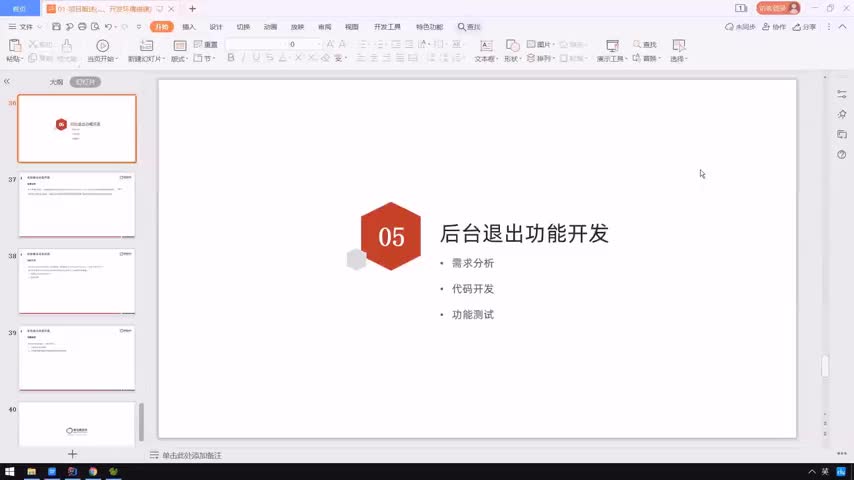This screenshot has height=480, width=854.
Task: Switch to the Slideshow (放映) tab
Action: (297, 27)
